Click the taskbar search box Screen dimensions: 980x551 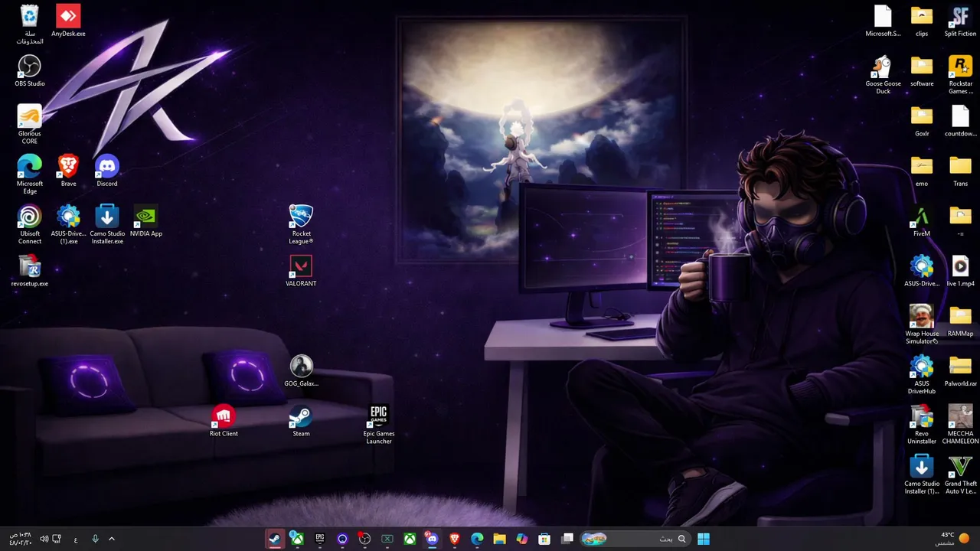635,539
